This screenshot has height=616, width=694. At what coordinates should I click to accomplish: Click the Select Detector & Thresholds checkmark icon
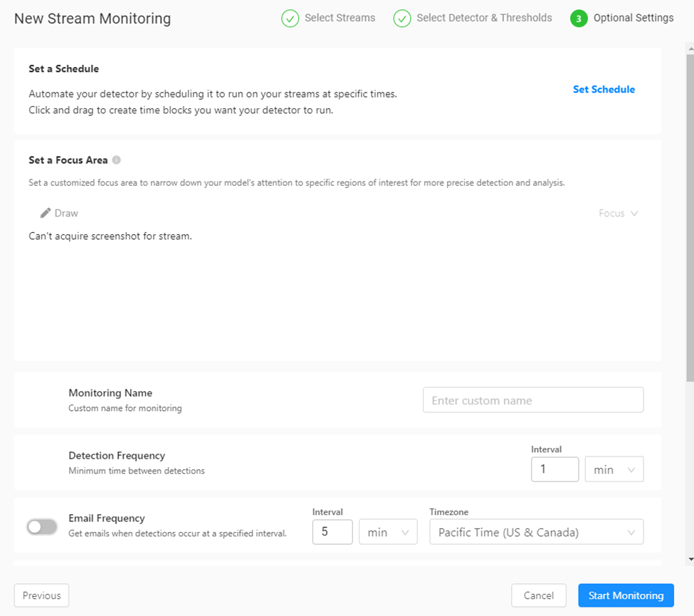click(402, 19)
